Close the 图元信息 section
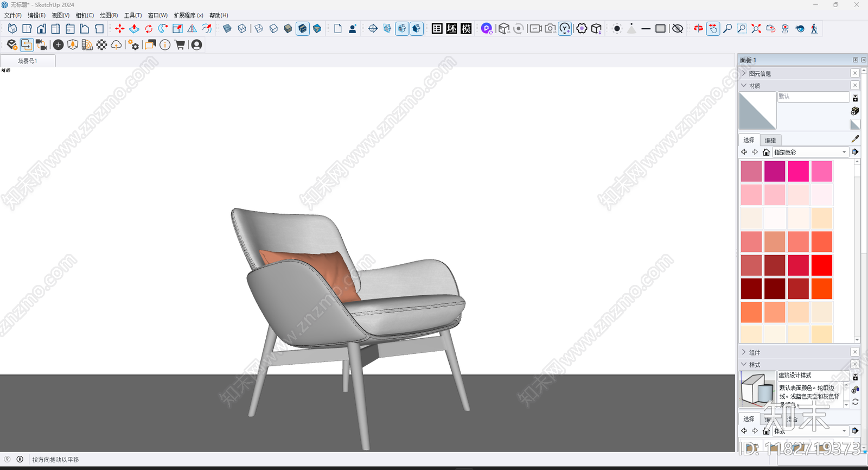 coord(855,73)
